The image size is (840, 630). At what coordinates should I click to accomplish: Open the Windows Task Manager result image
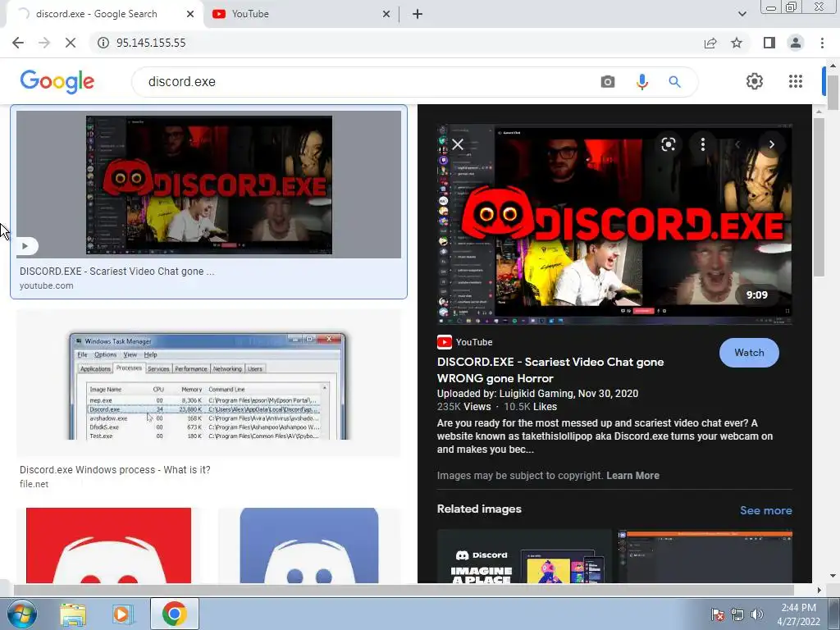[x=208, y=384]
